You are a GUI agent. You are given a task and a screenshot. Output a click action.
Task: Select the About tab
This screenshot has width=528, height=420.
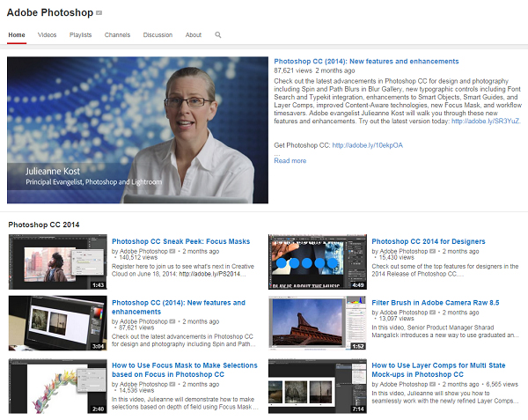click(x=194, y=35)
